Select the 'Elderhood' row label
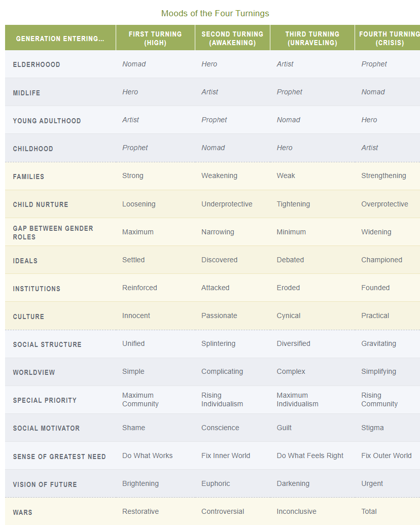The image size is (420, 525). [37, 65]
